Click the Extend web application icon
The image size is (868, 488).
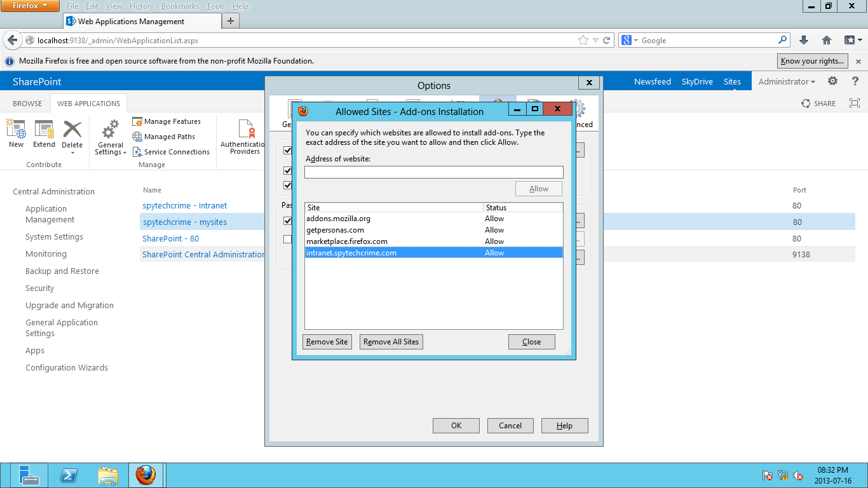[x=44, y=133]
